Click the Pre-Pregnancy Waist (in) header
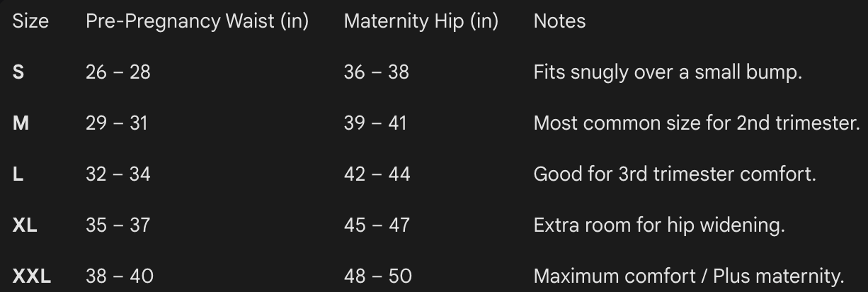 pos(197,21)
